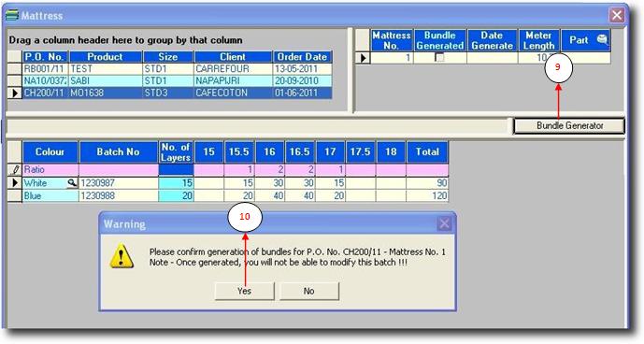The height and width of the screenshot is (344, 644).
Task: Select the Ratio cell under size 16
Action: [269, 170]
